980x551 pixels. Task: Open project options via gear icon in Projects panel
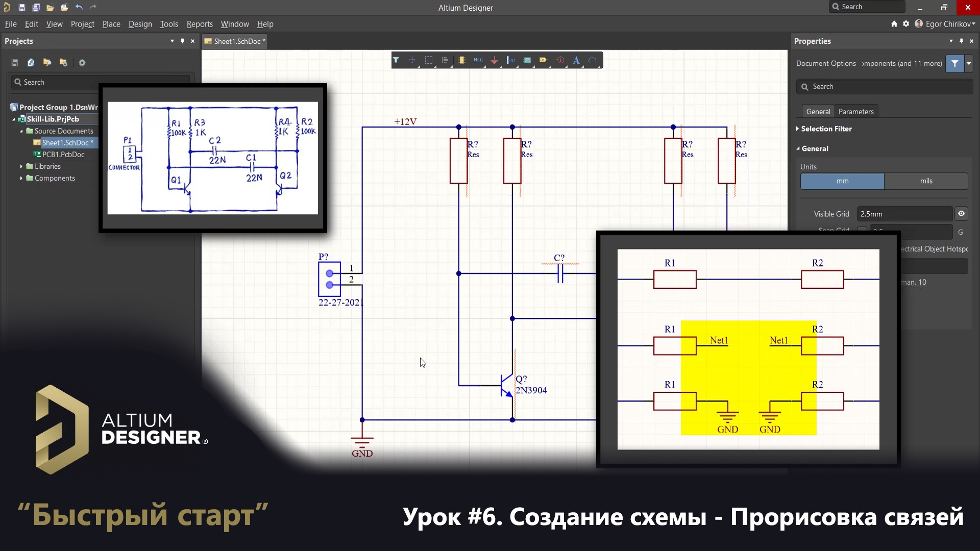coord(82,62)
